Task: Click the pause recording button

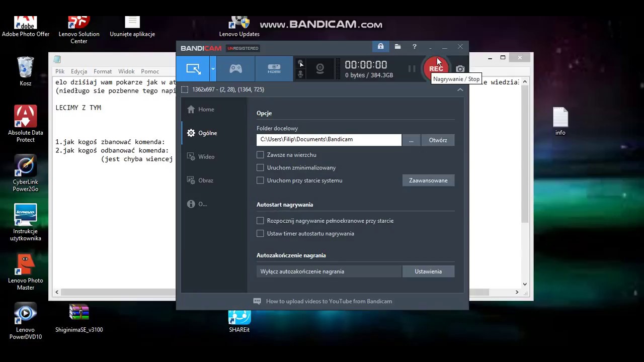Action: click(x=412, y=69)
